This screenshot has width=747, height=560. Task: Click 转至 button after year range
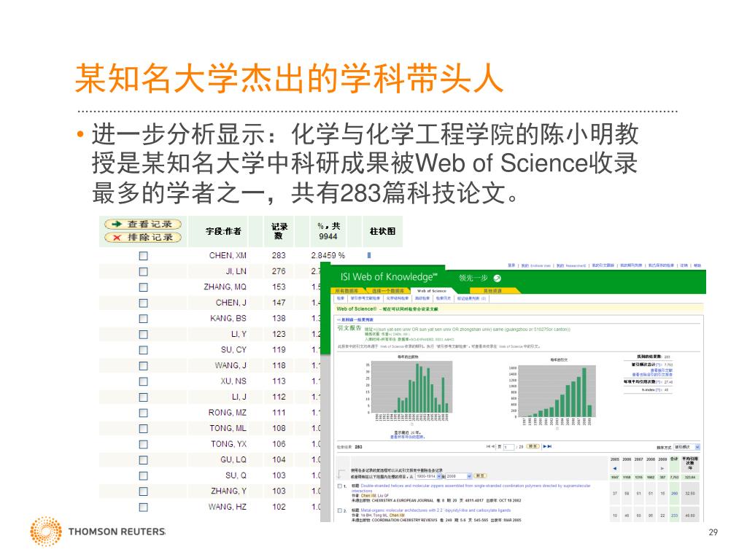[x=480, y=475]
